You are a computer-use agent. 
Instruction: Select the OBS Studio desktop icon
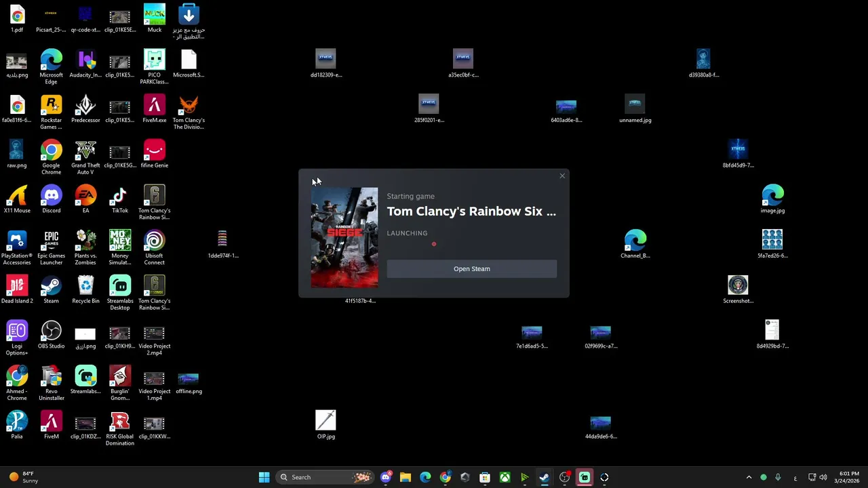click(51, 335)
